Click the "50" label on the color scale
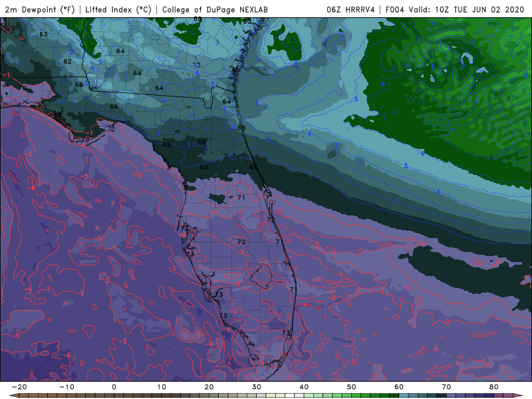Screen dimensions: 532x399 tap(352, 387)
